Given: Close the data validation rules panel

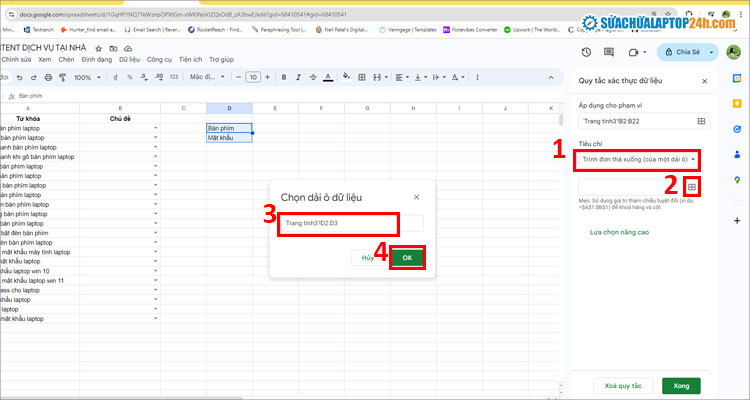Looking at the screenshot, I should pyautogui.click(x=705, y=81).
